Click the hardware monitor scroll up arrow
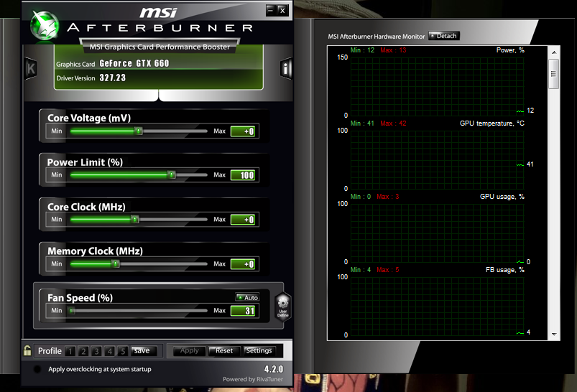The image size is (577, 392). (x=554, y=52)
